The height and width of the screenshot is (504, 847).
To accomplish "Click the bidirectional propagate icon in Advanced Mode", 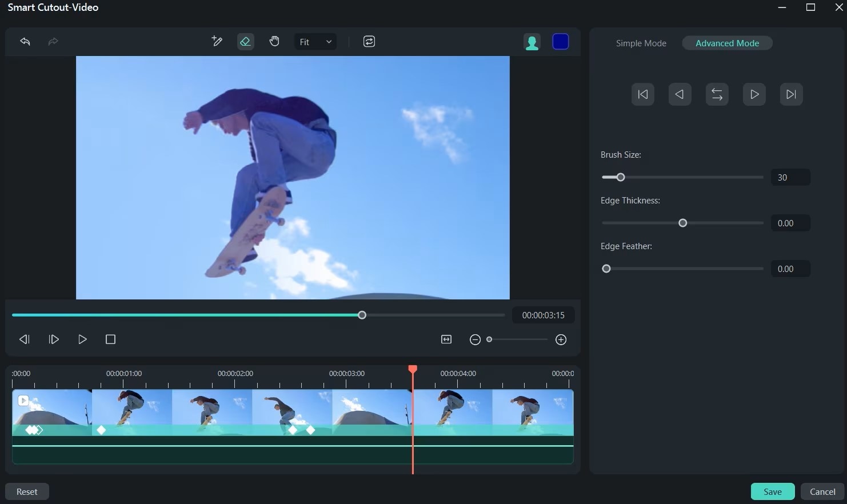I will pyautogui.click(x=717, y=94).
